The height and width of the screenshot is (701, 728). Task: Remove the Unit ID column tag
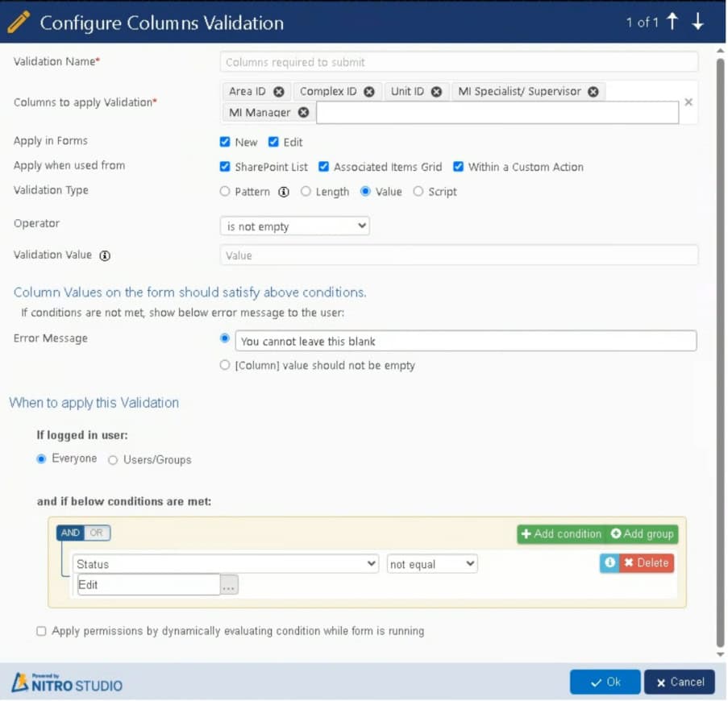pyautogui.click(x=436, y=92)
